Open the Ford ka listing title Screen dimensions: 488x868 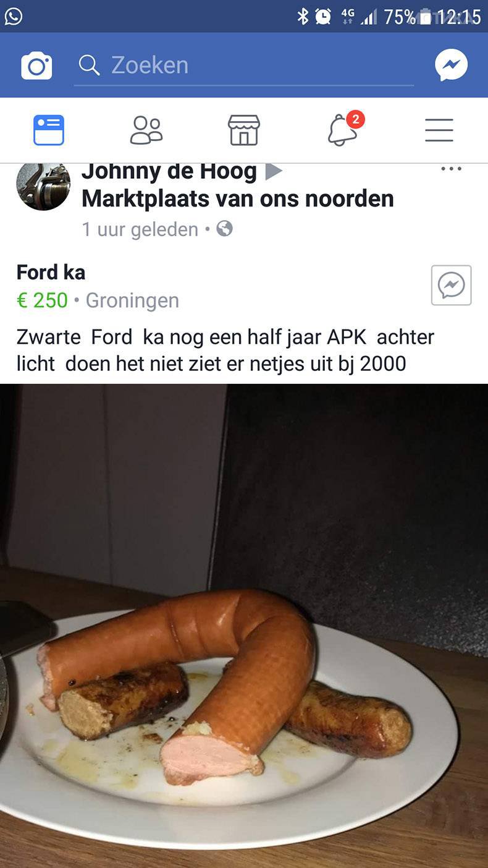[x=51, y=272]
